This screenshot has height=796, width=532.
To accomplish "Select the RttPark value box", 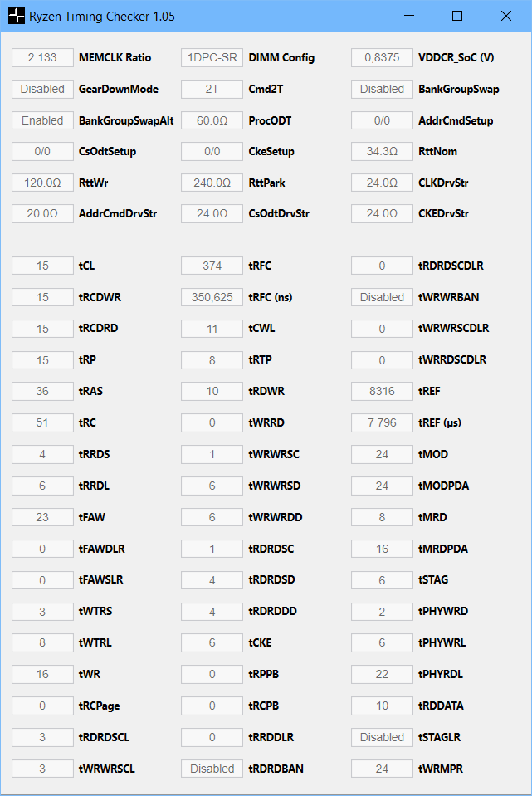I will [212, 183].
